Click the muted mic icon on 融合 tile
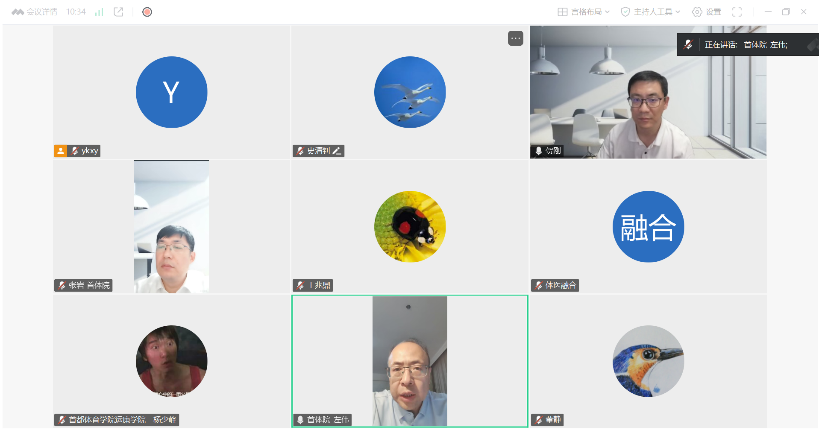The height and width of the screenshot is (430, 819). (x=539, y=285)
